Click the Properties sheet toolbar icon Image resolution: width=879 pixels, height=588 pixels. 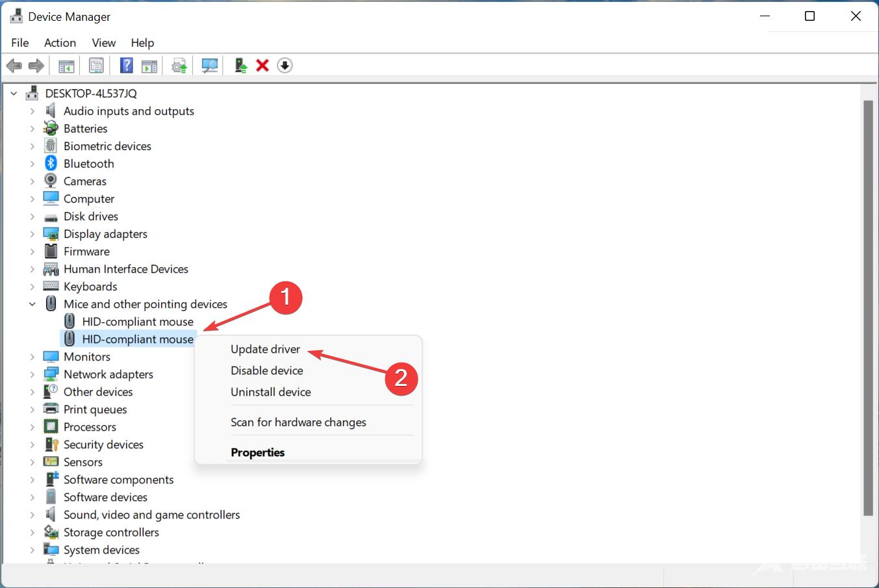tap(96, 66)
